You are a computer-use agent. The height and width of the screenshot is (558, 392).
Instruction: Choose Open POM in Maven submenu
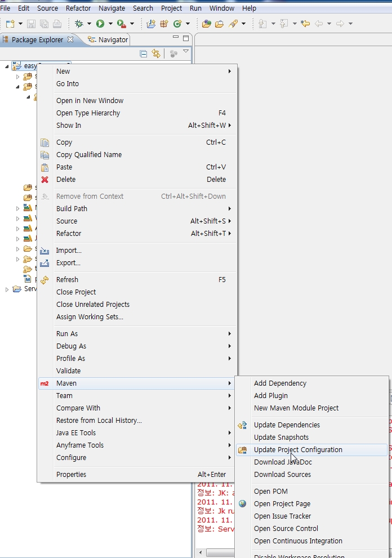pyautogui.click(x=270, y=492)
